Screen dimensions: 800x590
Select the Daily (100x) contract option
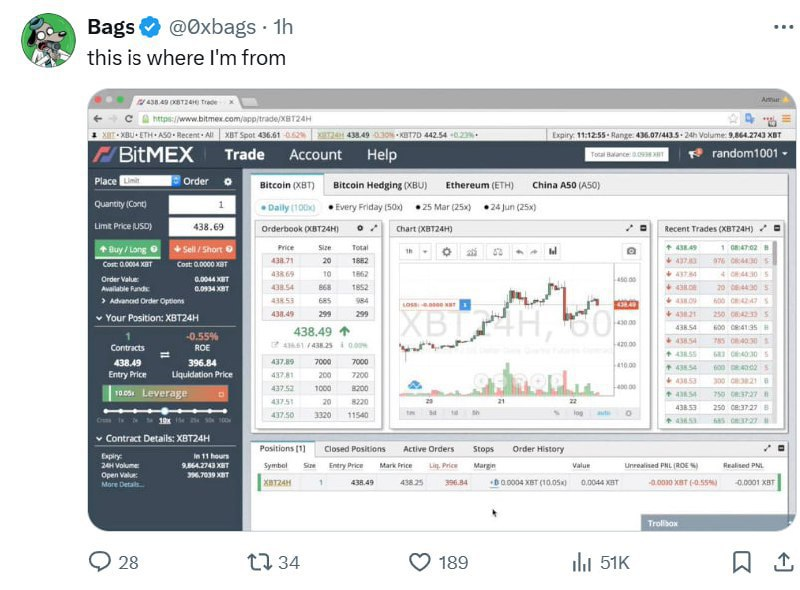pyautogui.click(x=289, y=209)
